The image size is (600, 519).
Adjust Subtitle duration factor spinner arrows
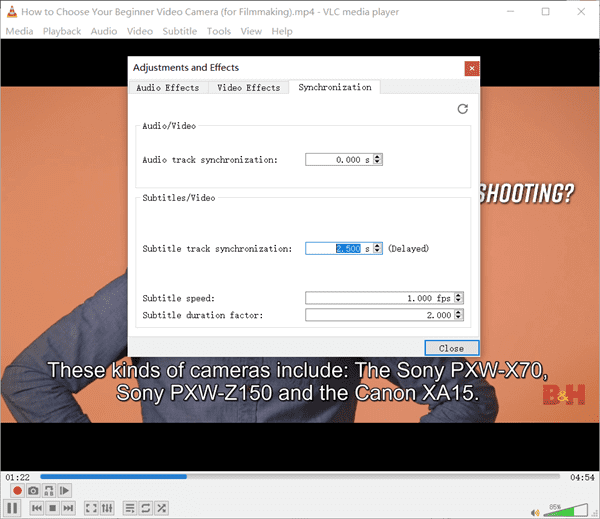point(459,315)
